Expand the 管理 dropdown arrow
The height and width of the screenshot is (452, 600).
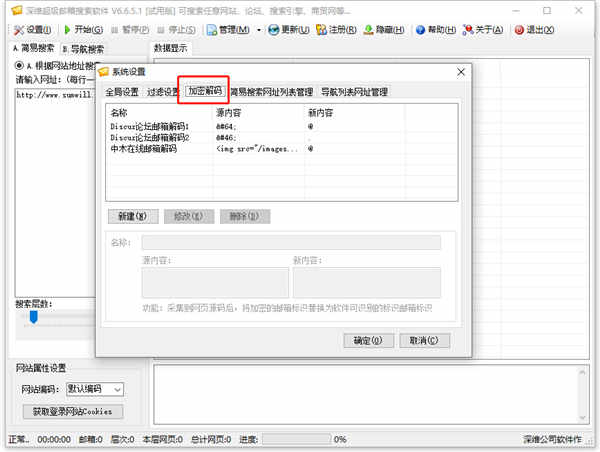[x=258, y=30]
